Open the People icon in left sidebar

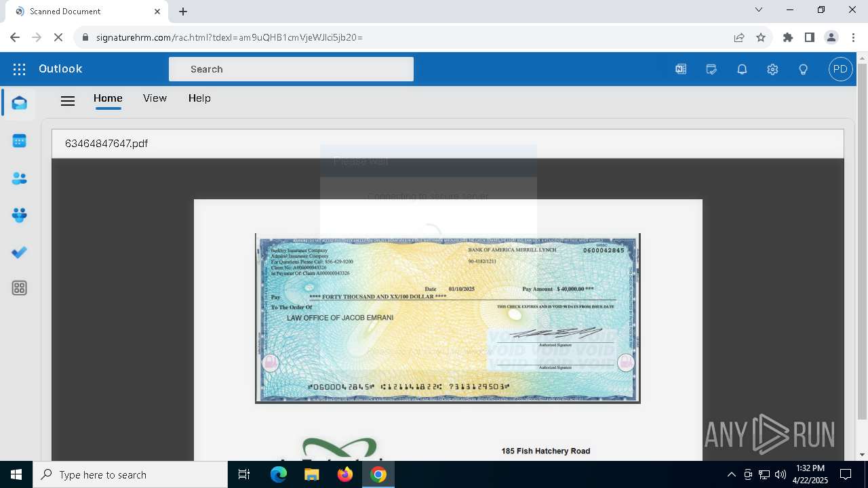(19, 178)
